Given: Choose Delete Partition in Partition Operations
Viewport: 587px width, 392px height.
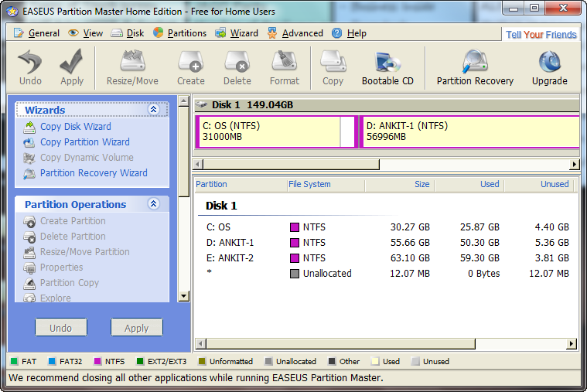Looking at the screenshot, I should pyautogui.click(x=73, y=237).
